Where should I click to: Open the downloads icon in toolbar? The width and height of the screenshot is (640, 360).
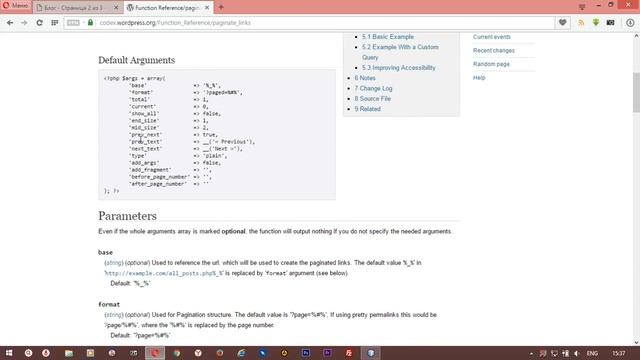pos(630,23)
